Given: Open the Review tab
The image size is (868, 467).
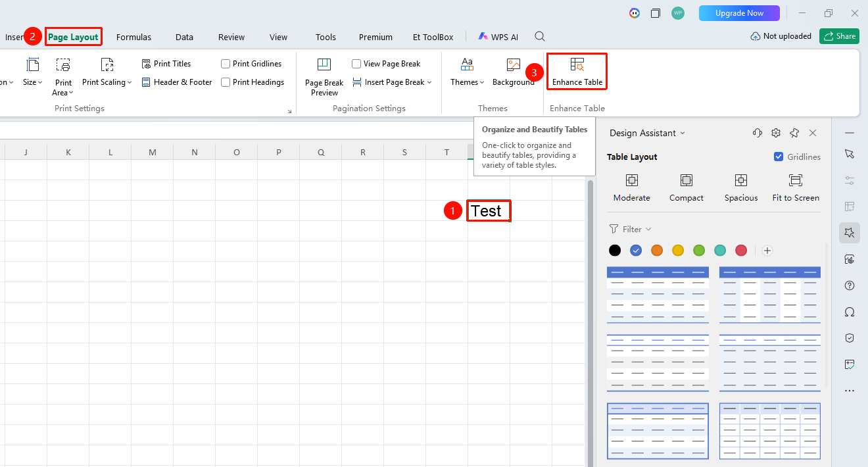Looking at the screenshot, I should 231,37.
